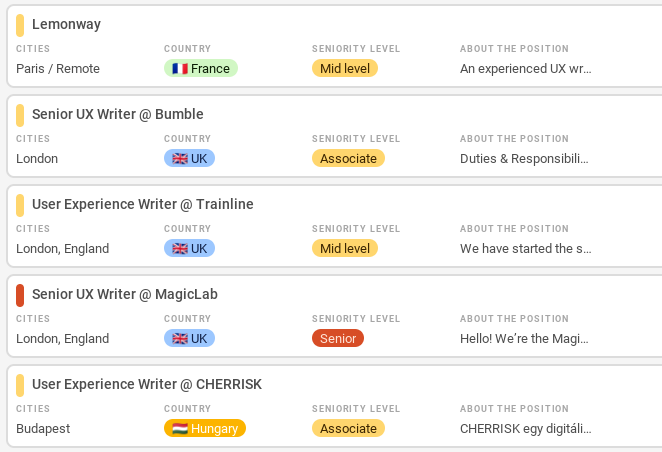662x452 pixels.
Task: Click the UK tag on Trainline card
Action: tap(189, 249)
